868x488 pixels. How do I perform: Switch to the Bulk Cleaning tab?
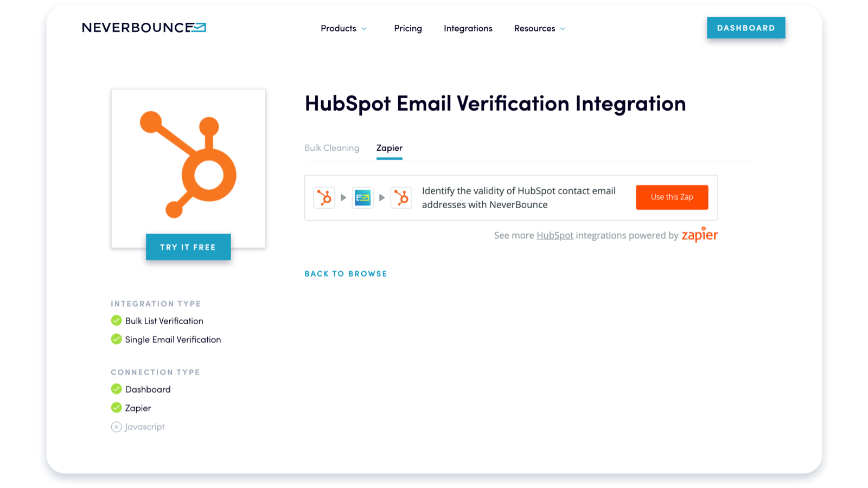(331, 147)
